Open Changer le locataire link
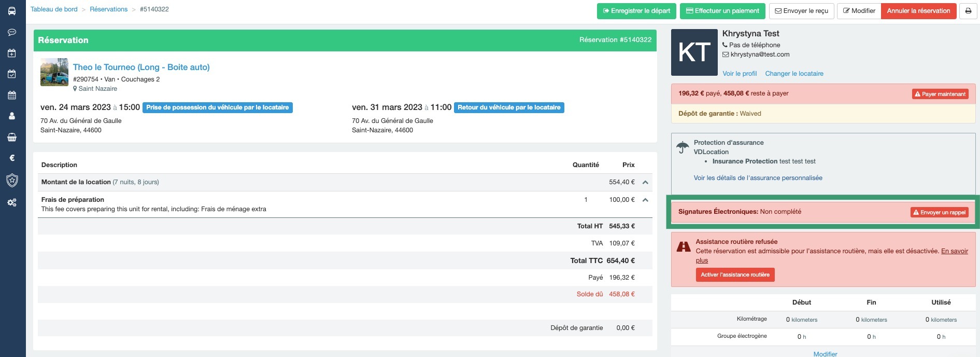Image resolution: width=980 pixels, height=357 pixels. click(x=794, y=74)
